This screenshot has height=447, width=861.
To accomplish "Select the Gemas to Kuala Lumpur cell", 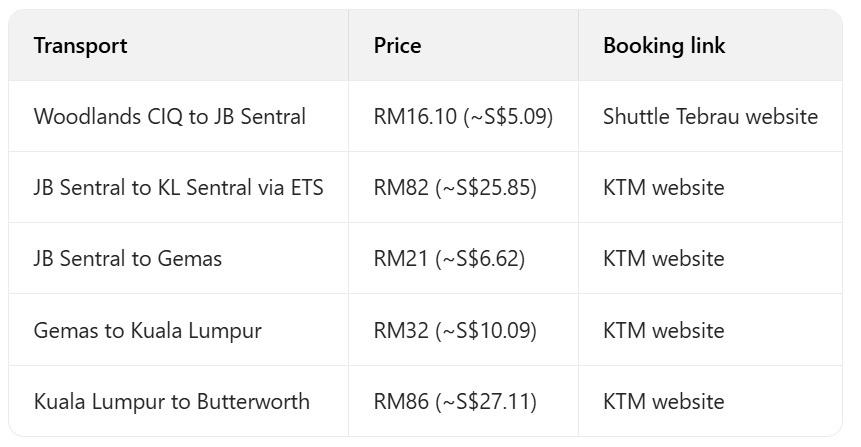I will 147,330.
